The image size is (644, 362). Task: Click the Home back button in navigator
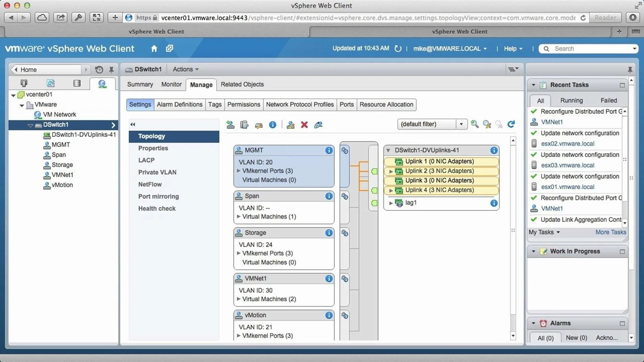coord(46,70)
